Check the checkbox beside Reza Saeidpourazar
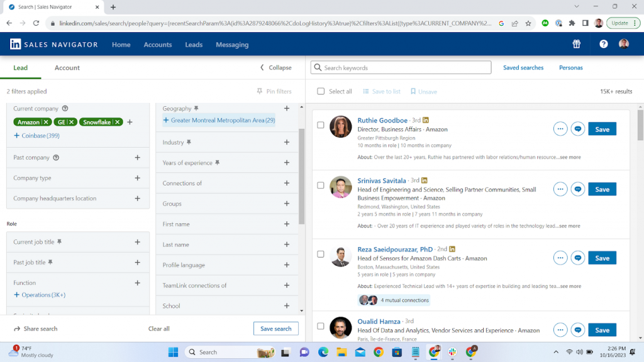 click(321, 255)
